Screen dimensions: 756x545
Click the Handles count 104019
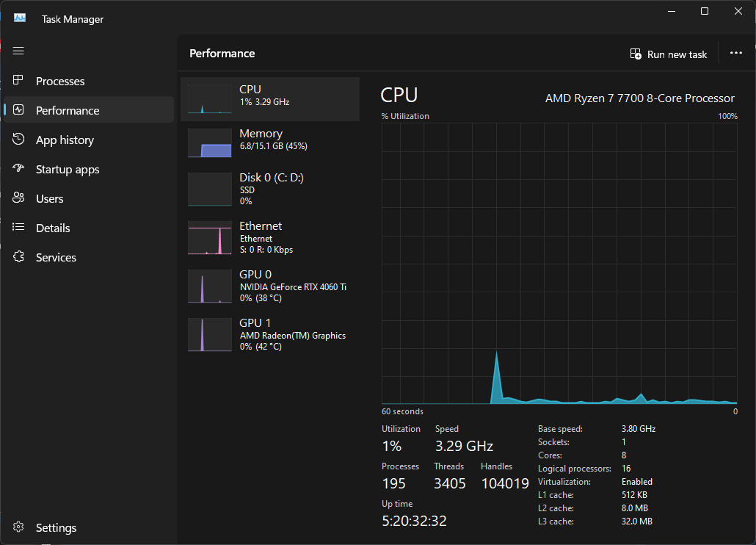tap(505, 483)
